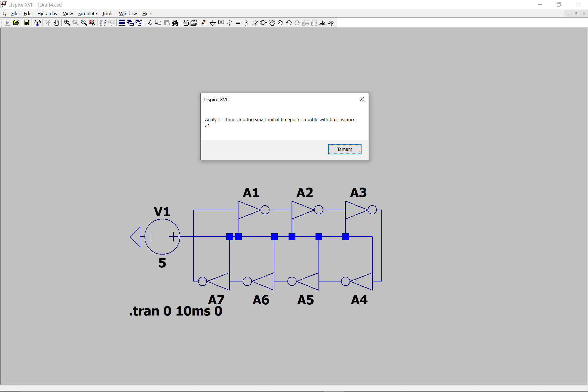The width and height of the screenshot is (588, 392).
Task: Open the Component selection dialog
Action: 263,23
